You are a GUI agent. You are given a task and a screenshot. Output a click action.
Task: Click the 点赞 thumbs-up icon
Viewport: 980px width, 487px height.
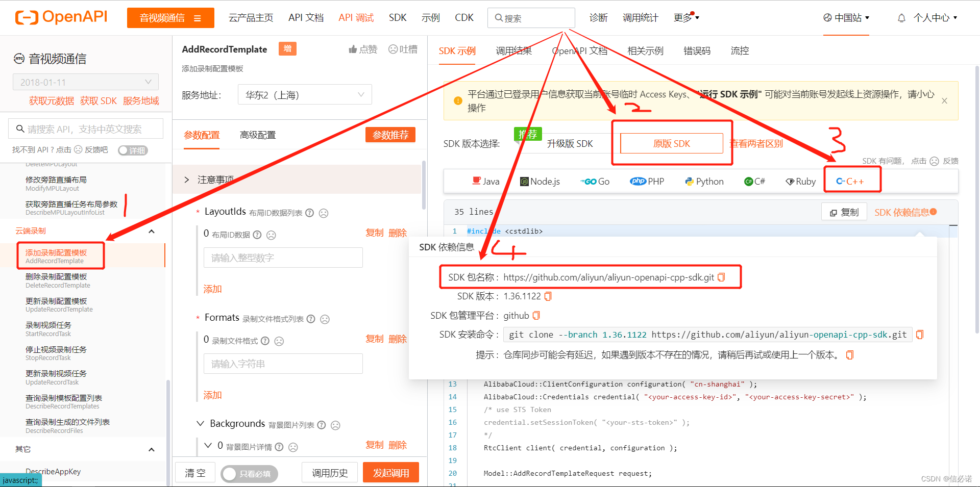click(x=353, y=49)
